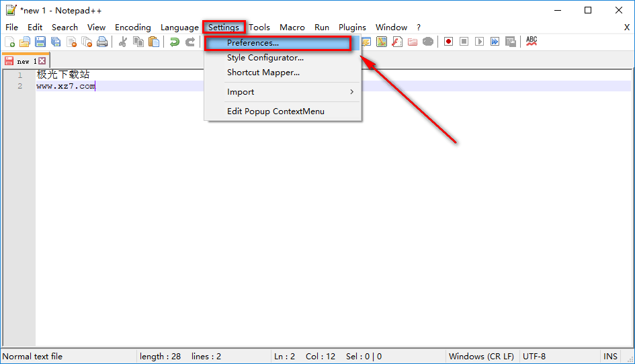This screenshot has height=364, width=635.
Task: Open the Search menu
Action: tap(65, 28)
